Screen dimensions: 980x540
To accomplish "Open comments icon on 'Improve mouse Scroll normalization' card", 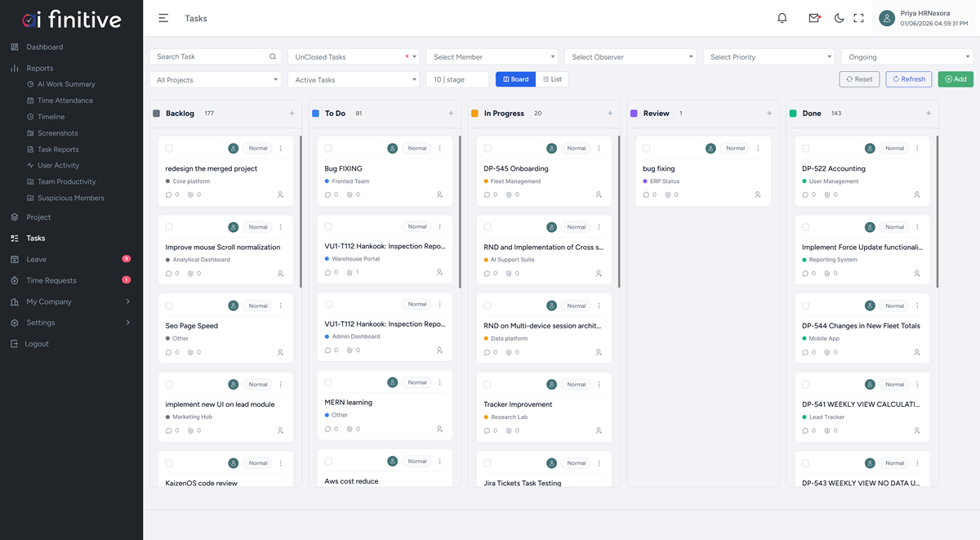I will click(x=168, y=274).
